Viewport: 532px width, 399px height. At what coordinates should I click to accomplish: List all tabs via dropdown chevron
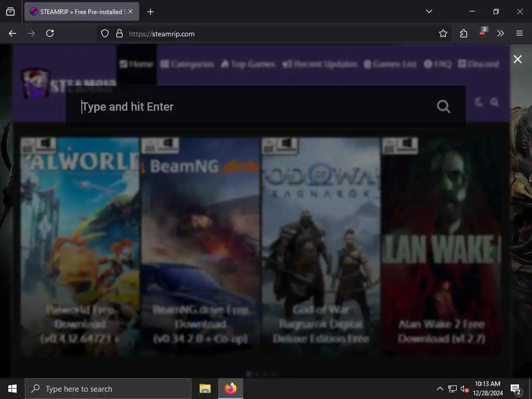click(x=429, y=11)
